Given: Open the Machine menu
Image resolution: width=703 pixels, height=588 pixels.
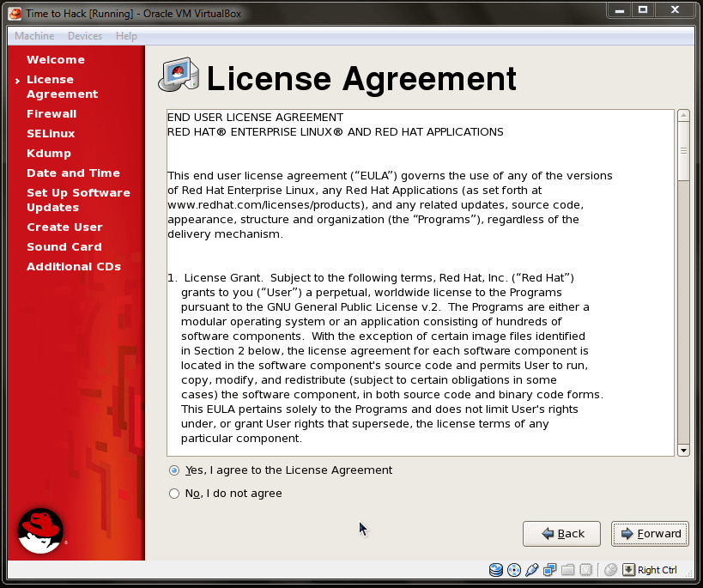Looking at the screenshot, I should click(34, 36).
